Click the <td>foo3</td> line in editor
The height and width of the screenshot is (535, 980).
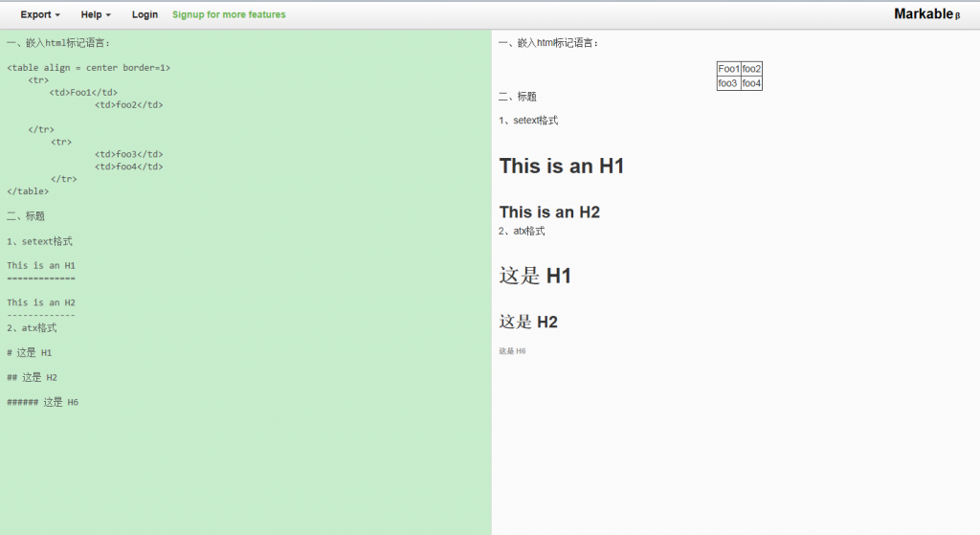(x=129, y=154)
